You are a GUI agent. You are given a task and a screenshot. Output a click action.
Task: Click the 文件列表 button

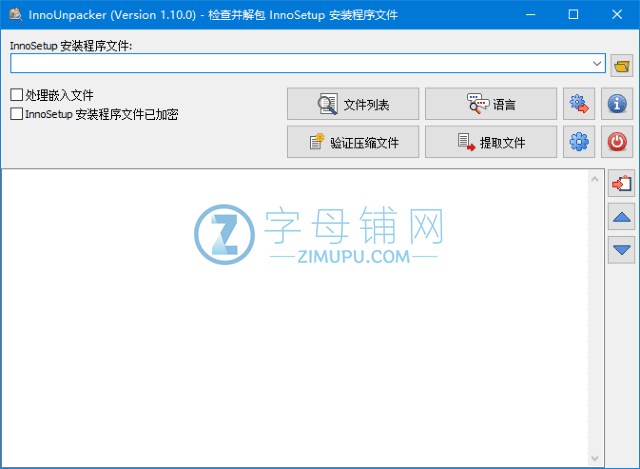(353, 104)
